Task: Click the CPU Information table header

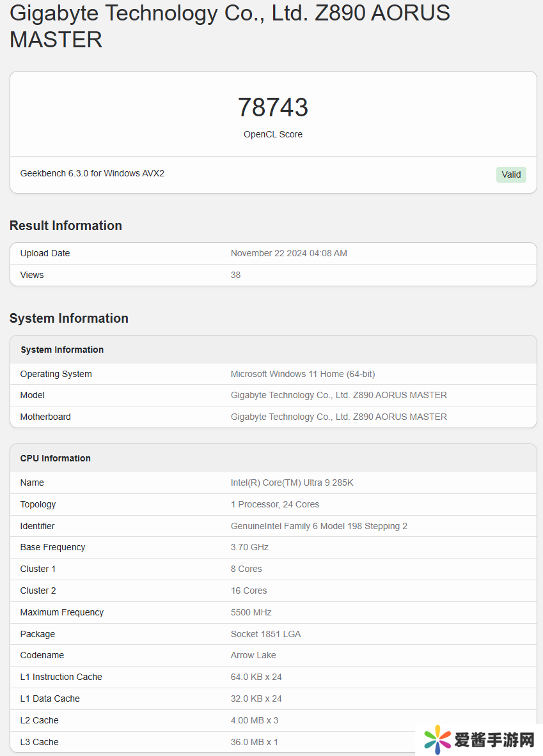Action: point(273,458)
